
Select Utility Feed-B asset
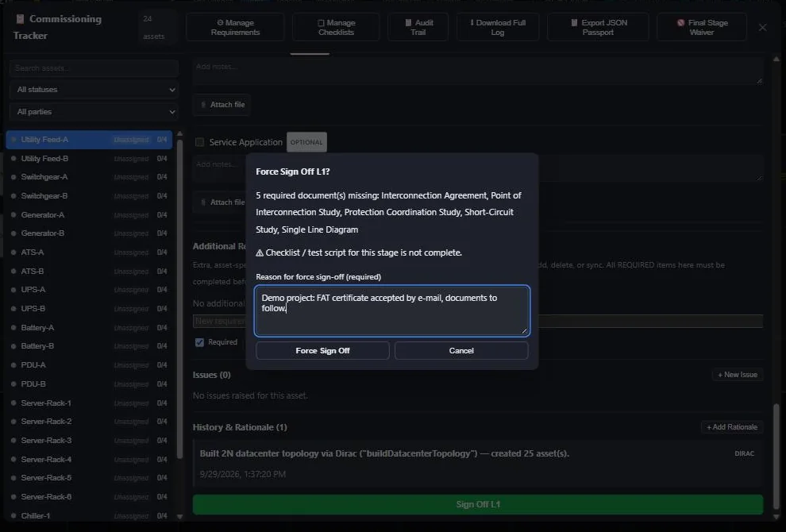click(x=89, y=159)
